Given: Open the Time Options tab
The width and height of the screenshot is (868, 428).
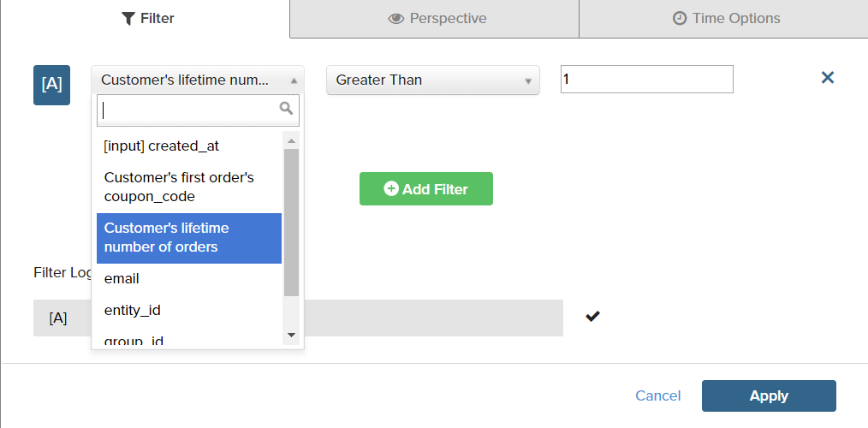Looking at the screenshot, I should pyautogui.click(x=726, y=18).
